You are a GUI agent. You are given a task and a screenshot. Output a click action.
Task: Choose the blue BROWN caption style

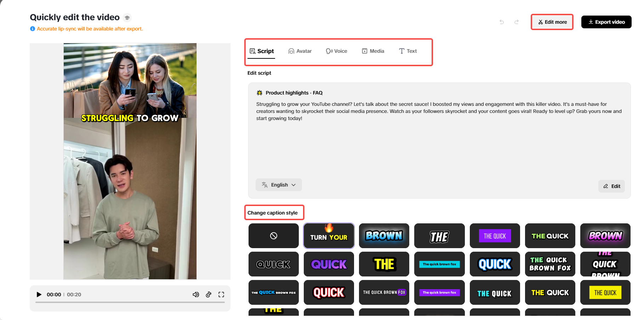pos(384,236)
